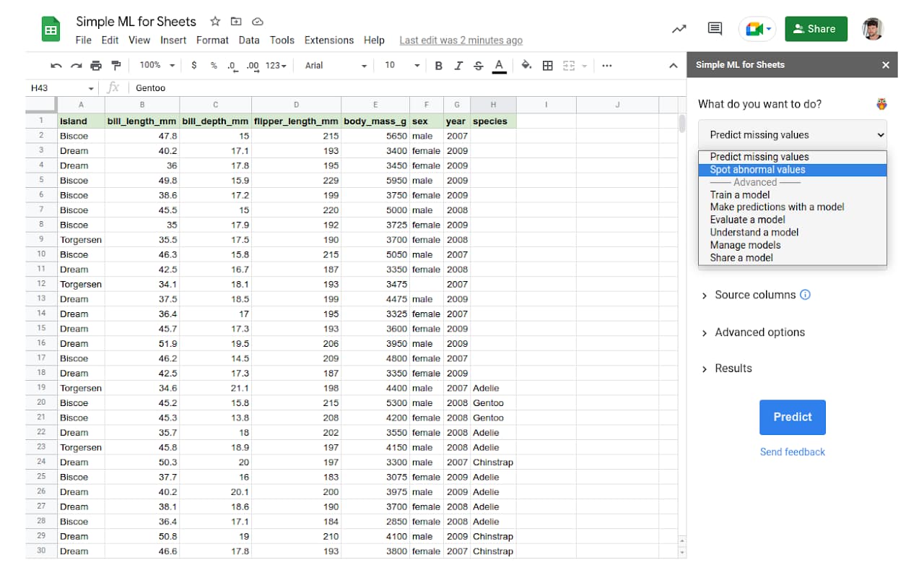Toggle bold formatting
The height and width of the screenshot is (565, 924).
(x=438, y=65)
